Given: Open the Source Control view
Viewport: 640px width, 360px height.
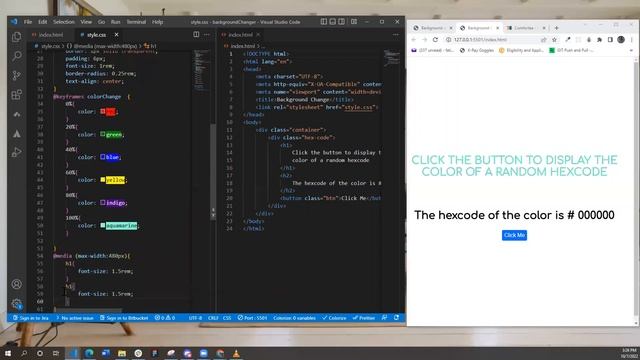Looking at the screenshot, I should pyautogui.click(x=17, y=75).
